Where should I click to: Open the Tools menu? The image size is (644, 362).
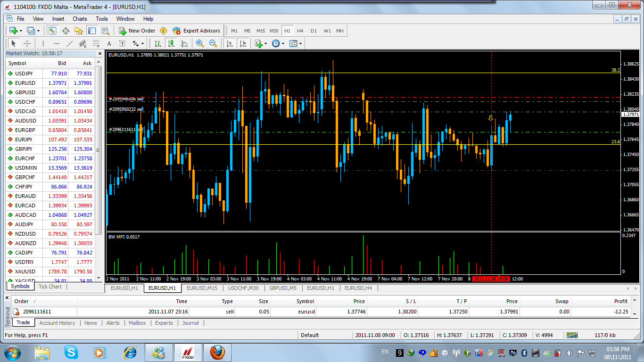102,19
